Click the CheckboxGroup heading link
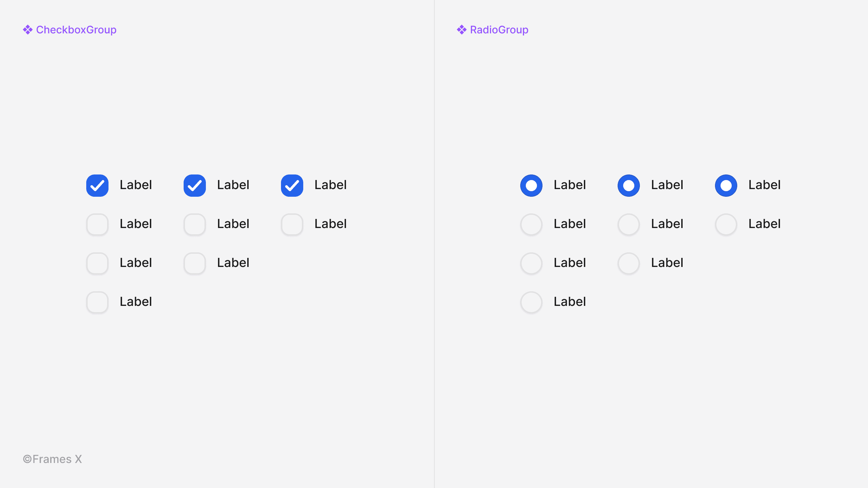The width and height of the screenshot is (868, 488). point(76,30)
